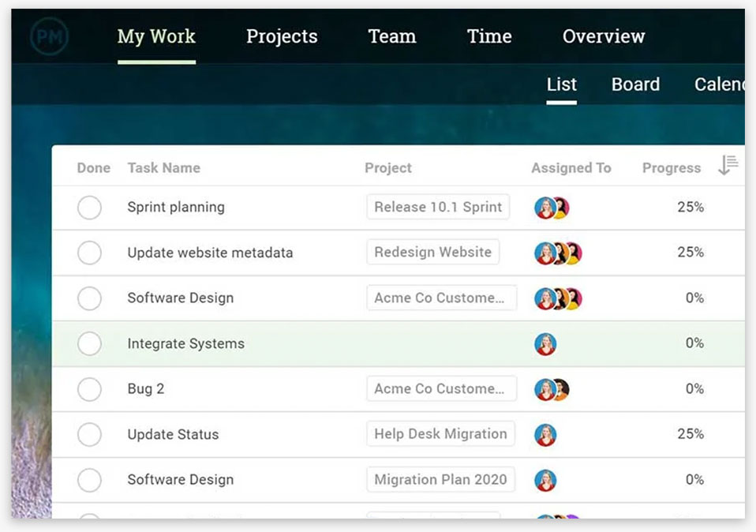
Task: Open the Release 10.1 Sprint project tag
Action: coord(438,207)
